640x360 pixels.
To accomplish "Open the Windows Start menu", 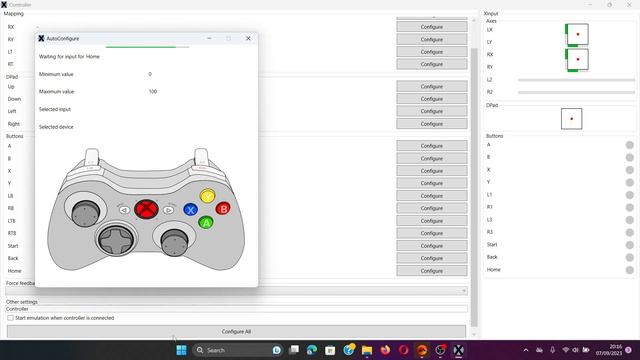I will [x=181, y=350].
